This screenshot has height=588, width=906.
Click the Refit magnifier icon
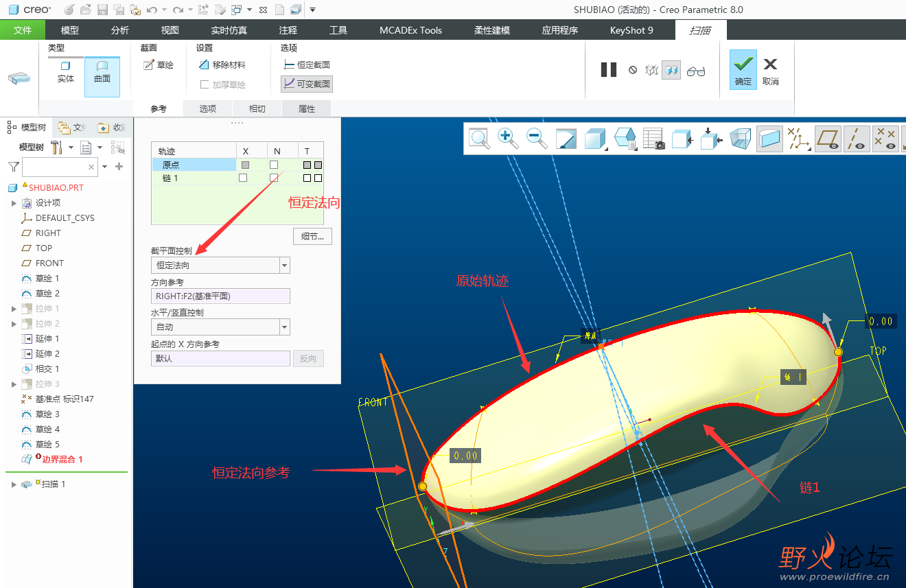pos(480,139)
